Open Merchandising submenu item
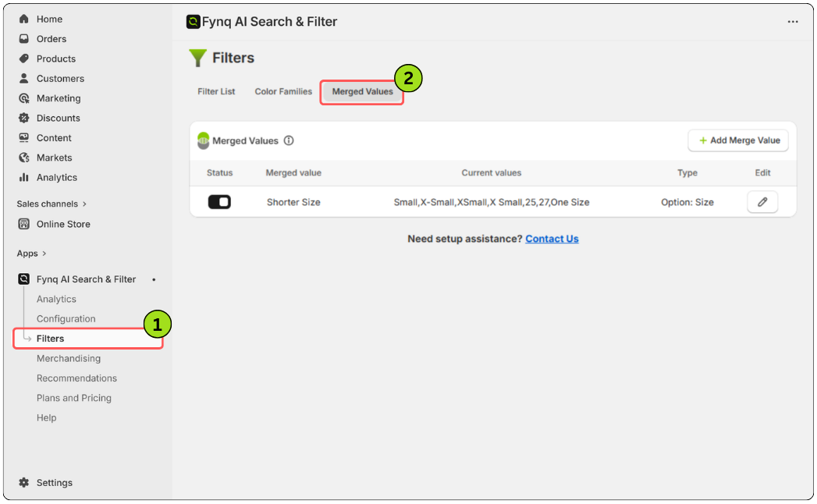817x504 pixels. 69,359
